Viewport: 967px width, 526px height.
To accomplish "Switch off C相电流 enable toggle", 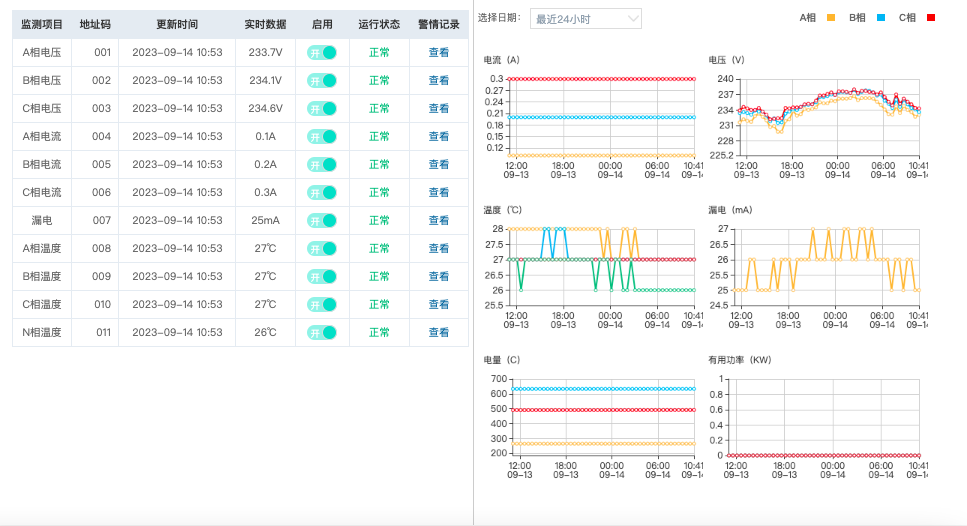I will (x=322, y=193).
